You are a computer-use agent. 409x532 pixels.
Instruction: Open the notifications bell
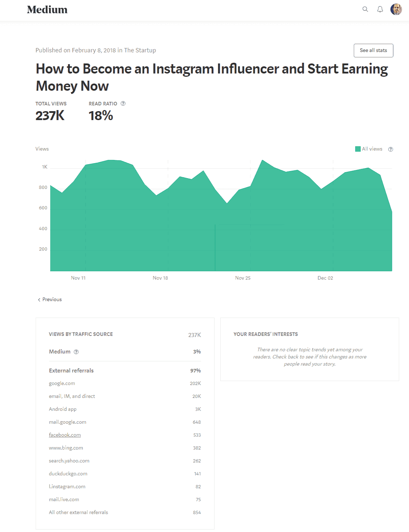tap(380, 9)
